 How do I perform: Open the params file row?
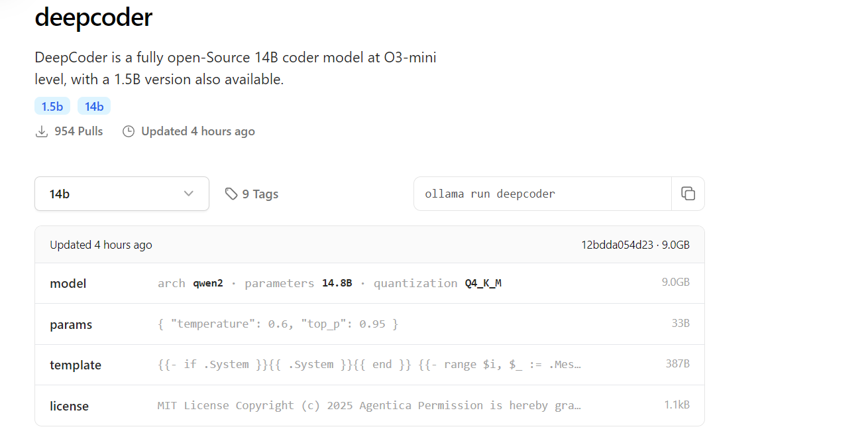point(71,324)
